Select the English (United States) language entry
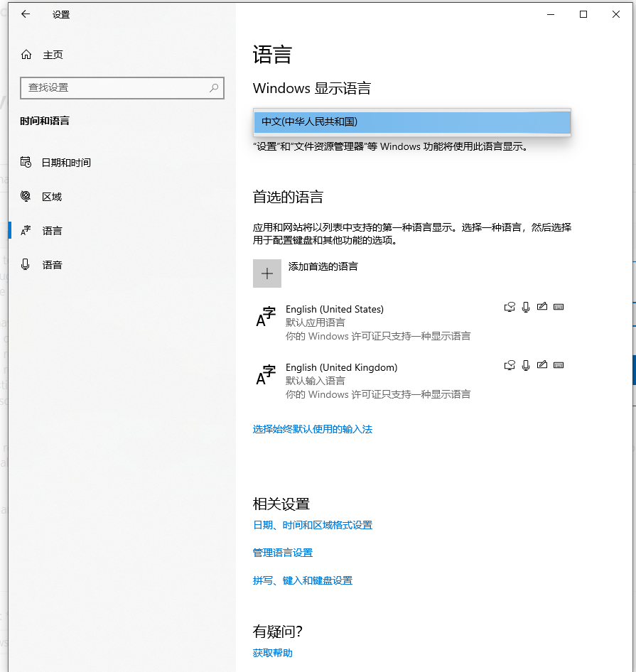This screenshot has height=672, width=636. [x=411, y=322]
